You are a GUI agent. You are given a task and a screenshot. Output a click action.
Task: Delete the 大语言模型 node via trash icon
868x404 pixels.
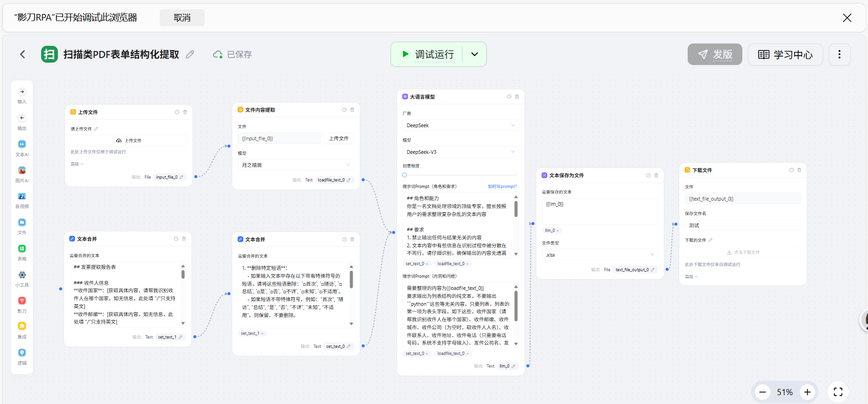click(517, 97)
